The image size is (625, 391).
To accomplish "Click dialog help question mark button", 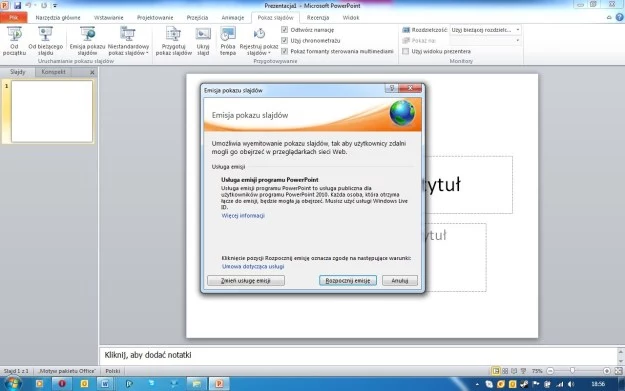I will point(391,88).
